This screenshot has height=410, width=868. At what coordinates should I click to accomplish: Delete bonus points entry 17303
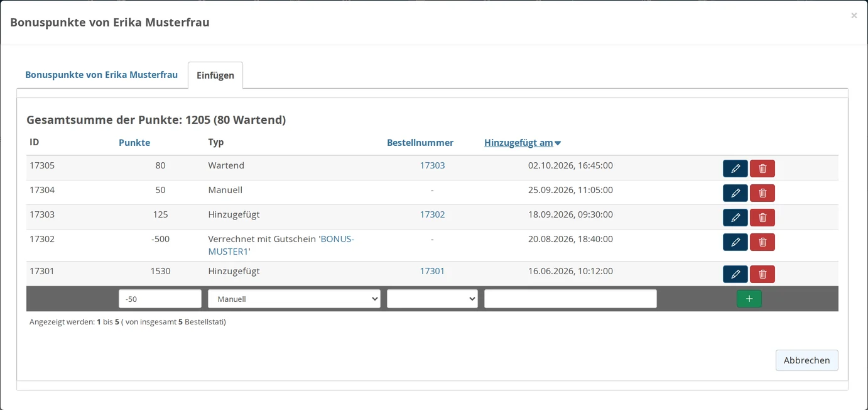click(762, 218)
